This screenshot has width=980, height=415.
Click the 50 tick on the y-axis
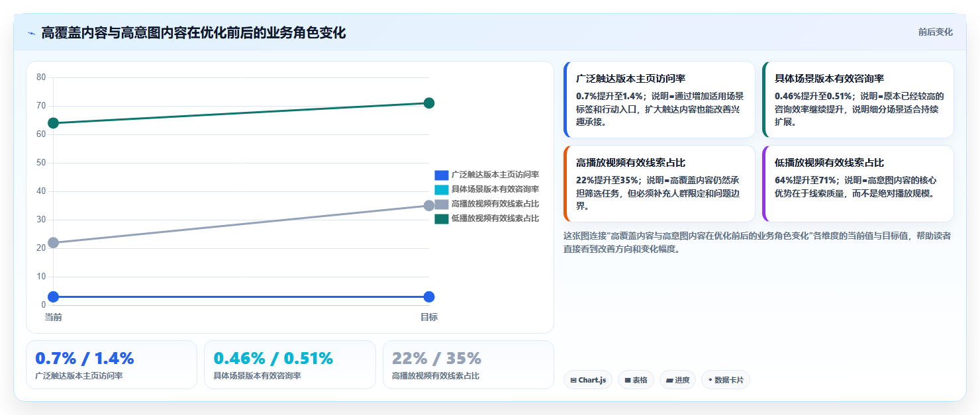[x=41, y=163]
